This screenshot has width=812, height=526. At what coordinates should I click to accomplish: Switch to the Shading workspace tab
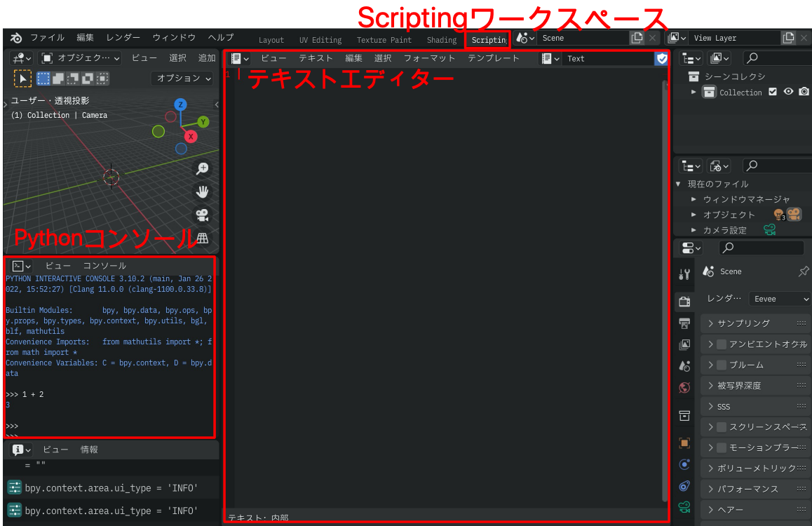[441, 40]
